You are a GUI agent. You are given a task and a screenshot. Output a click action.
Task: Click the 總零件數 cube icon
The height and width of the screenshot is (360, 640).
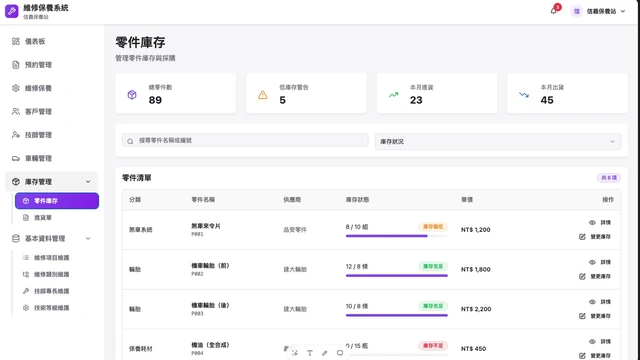pyautogui.click(x=132, y=95)
